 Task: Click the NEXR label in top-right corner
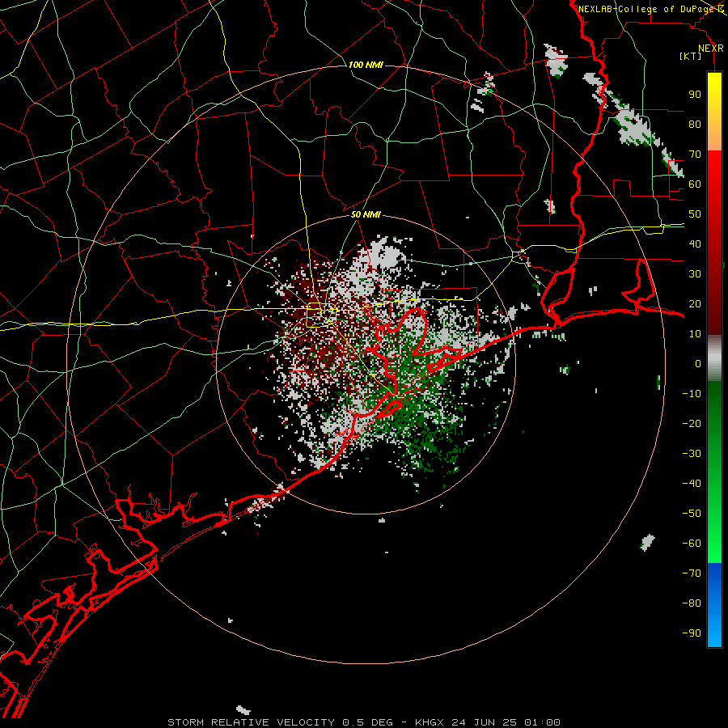pyautogui.click(x=711, y=49)
